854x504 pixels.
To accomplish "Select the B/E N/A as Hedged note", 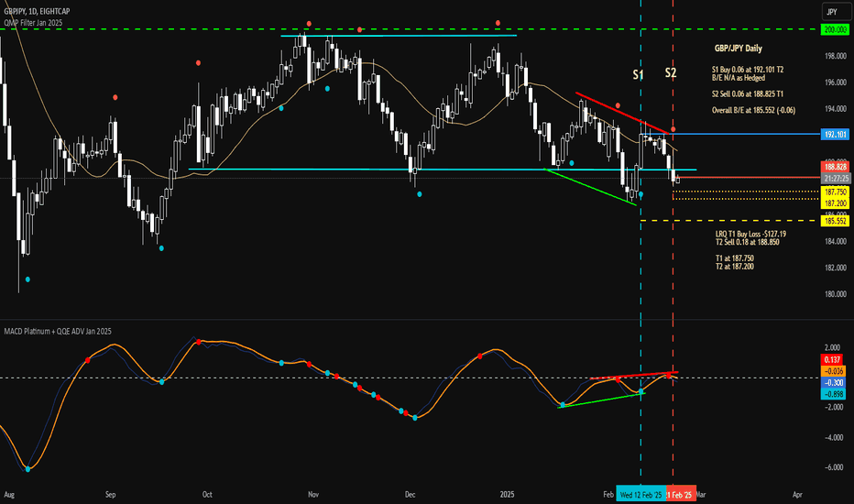I will (738, 78).
